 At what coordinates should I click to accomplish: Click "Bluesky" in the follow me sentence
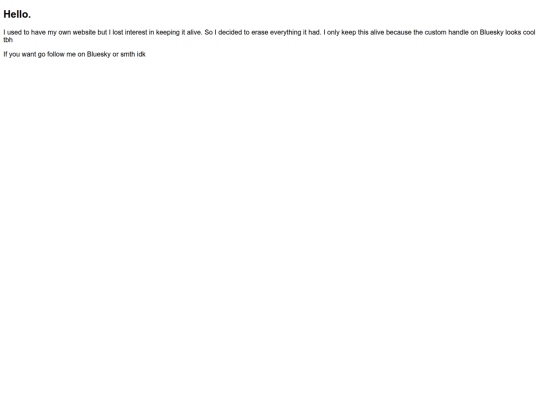[x=99, y=54]
